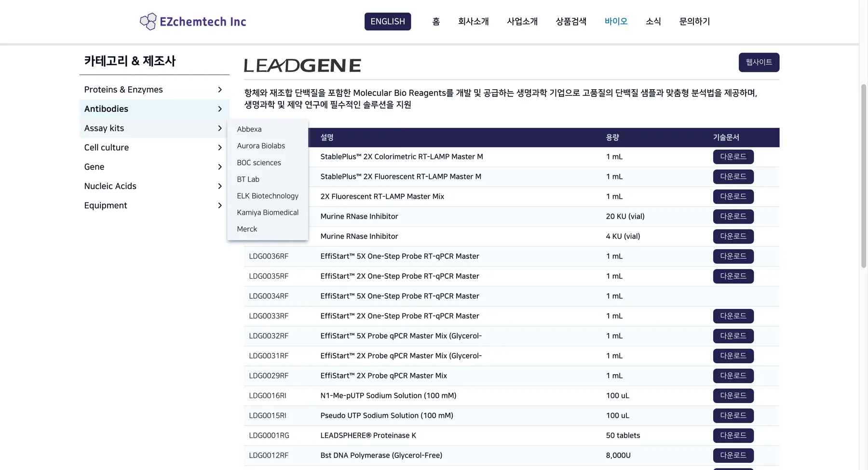Open the 사업소개 menu

(522, 21)
